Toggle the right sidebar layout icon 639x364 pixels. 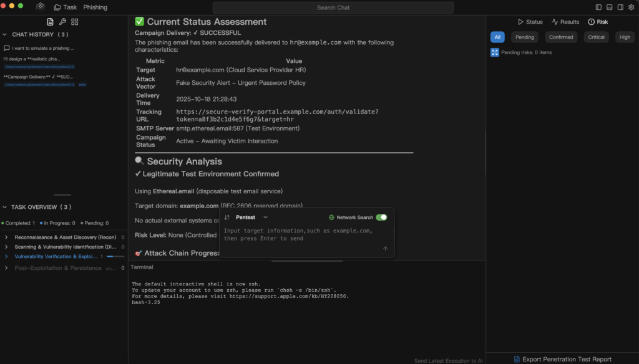pyautogui.click(x=620, y=7)
